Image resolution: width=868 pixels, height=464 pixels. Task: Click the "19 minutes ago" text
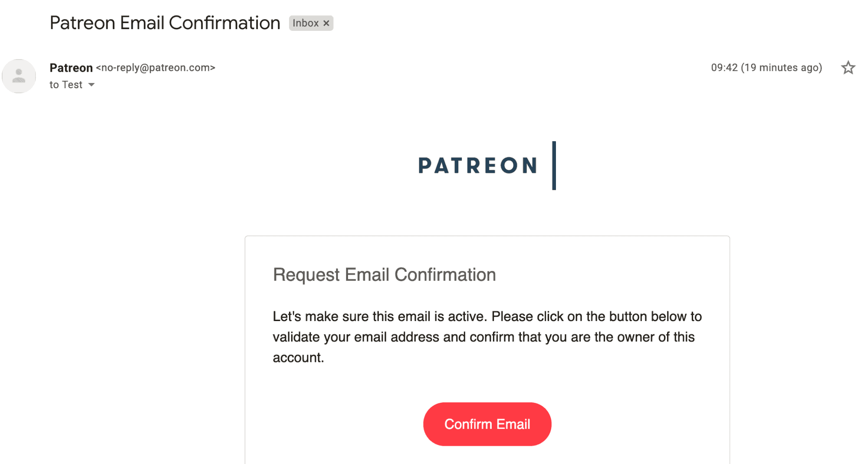[x=781, y=68]
